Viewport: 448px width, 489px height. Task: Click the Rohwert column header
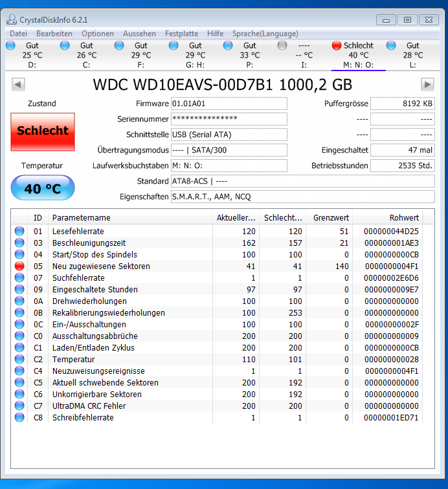click(388, 218)
